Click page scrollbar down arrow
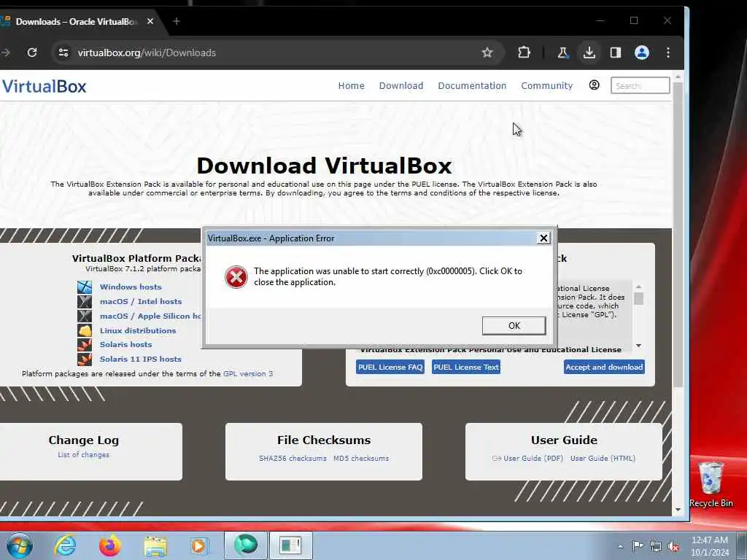Image resolution: width=747 pixels, height=560 pixels. pyautogui.click(x=678, y=510)
